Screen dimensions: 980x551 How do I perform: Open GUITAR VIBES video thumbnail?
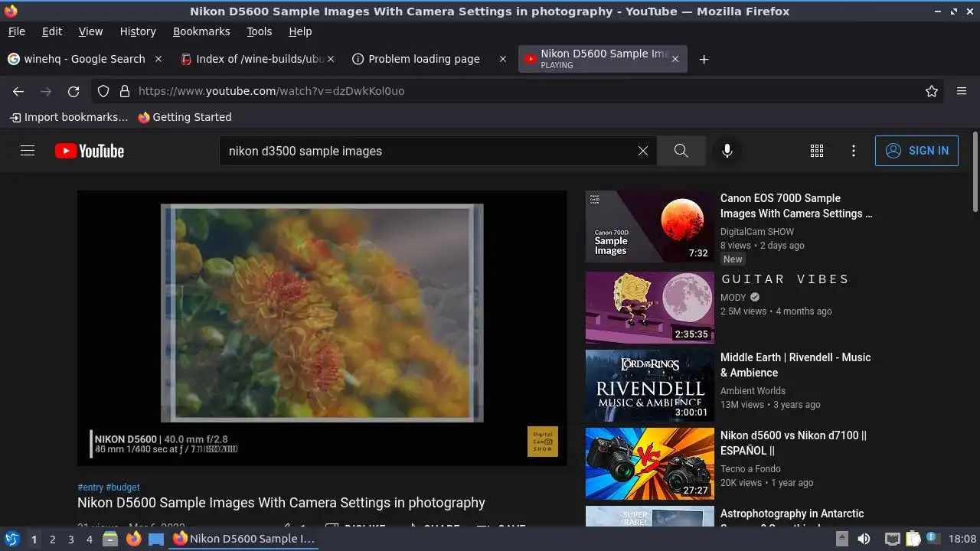tap(650, 308)
